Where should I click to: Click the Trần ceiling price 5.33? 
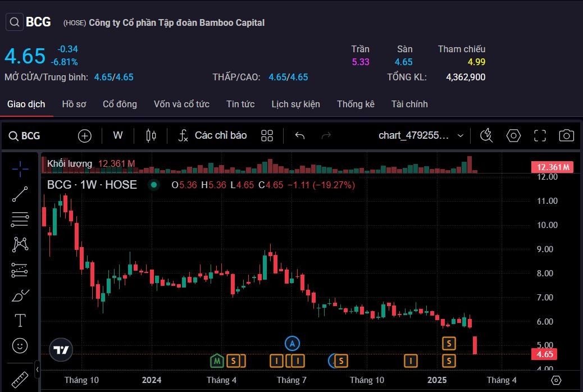pos(361,62)
